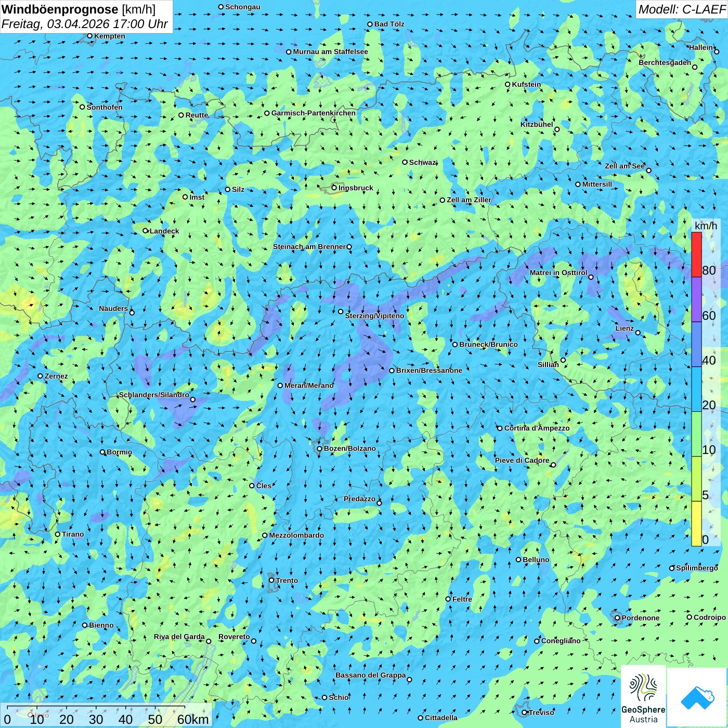Click the 'Zell am See' label

tap(625, 166)
